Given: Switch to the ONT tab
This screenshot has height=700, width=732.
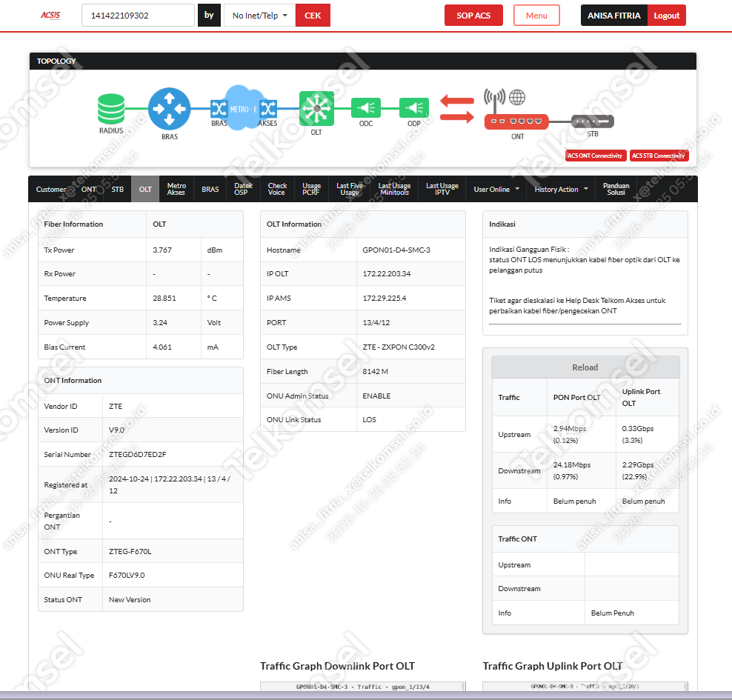Looking at the screenshot, I should [x=89, y=189].
